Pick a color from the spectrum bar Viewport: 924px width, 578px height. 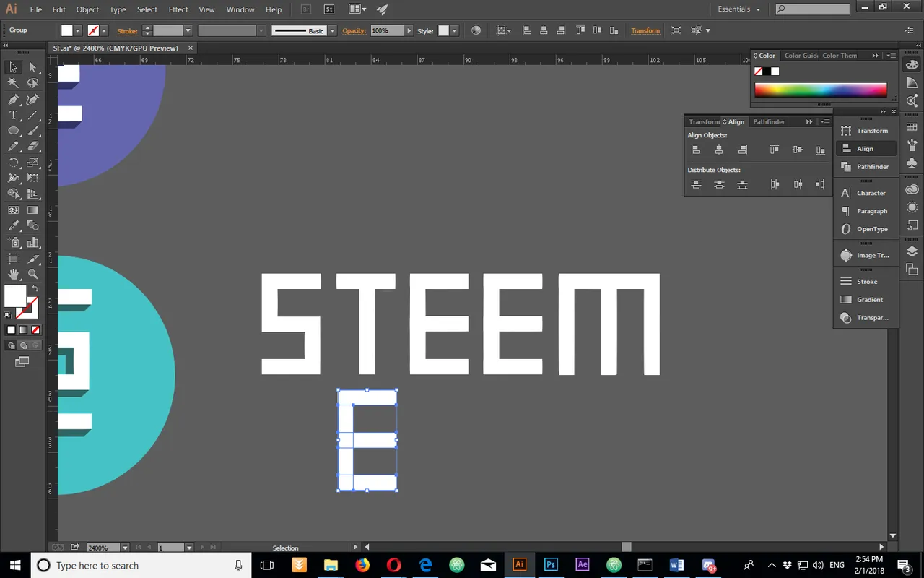821,90
